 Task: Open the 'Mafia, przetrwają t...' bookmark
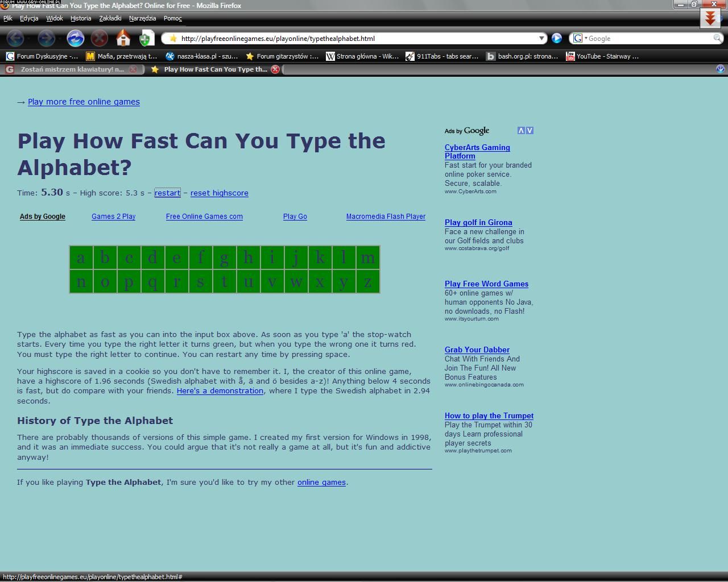[x=122, y=56]
